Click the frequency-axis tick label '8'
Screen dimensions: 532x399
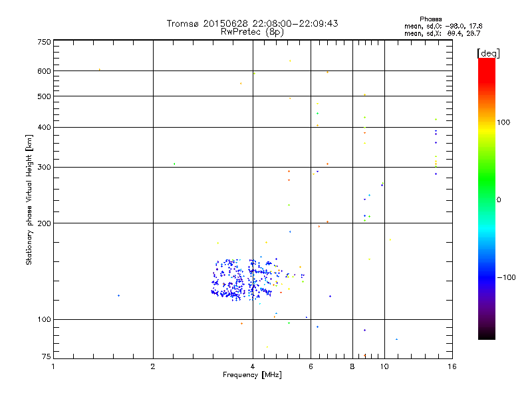(352, 366)
